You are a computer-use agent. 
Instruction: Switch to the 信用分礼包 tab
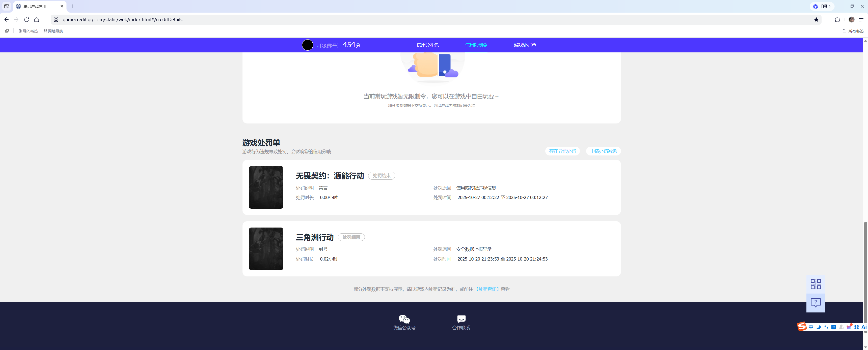click(428, 45)
